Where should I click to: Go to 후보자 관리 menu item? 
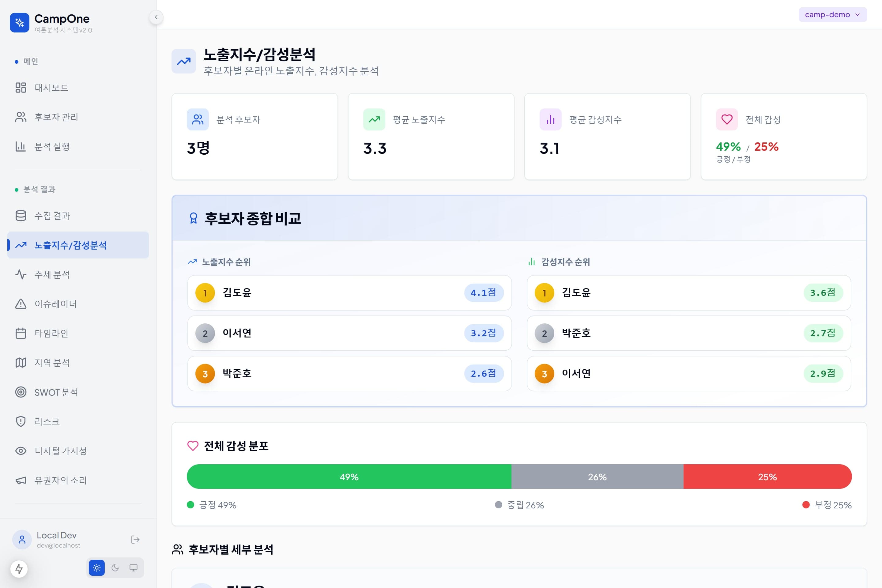tap(78, 117)
